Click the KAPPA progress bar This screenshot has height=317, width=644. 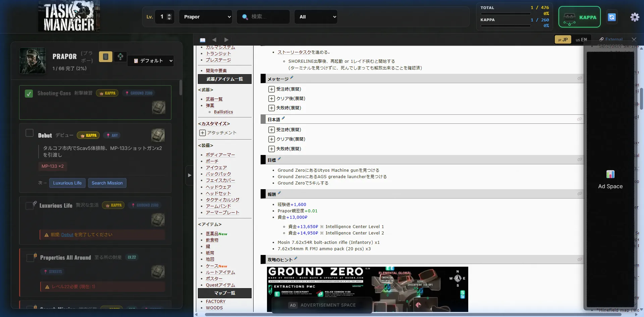[505, 26]
